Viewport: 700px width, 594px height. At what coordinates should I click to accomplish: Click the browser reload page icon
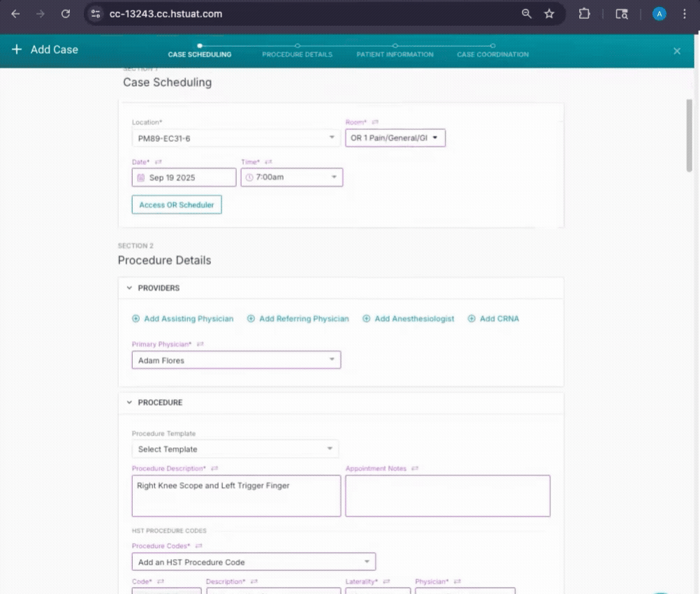(66, 14)
